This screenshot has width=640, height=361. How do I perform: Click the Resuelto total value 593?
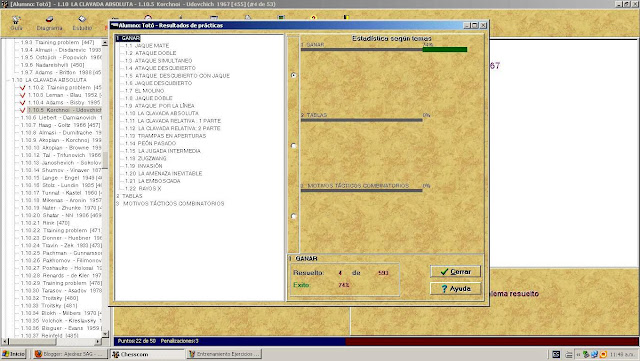[383, 273]
